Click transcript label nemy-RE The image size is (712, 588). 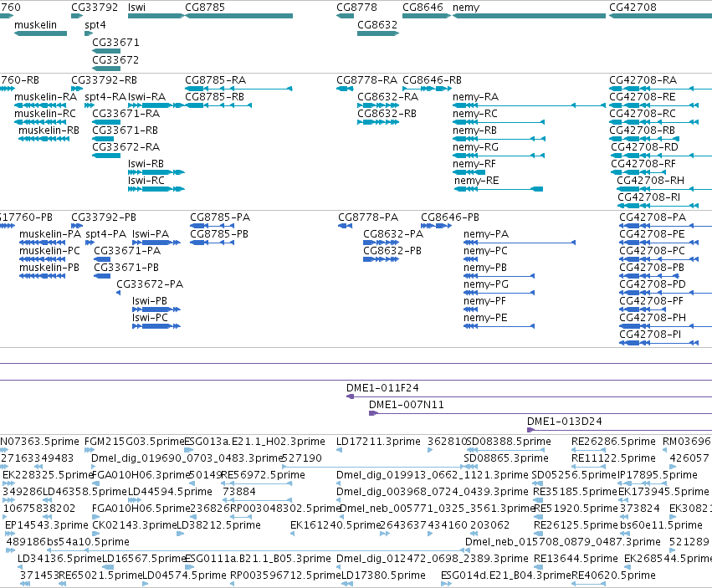tap(476, 181)
